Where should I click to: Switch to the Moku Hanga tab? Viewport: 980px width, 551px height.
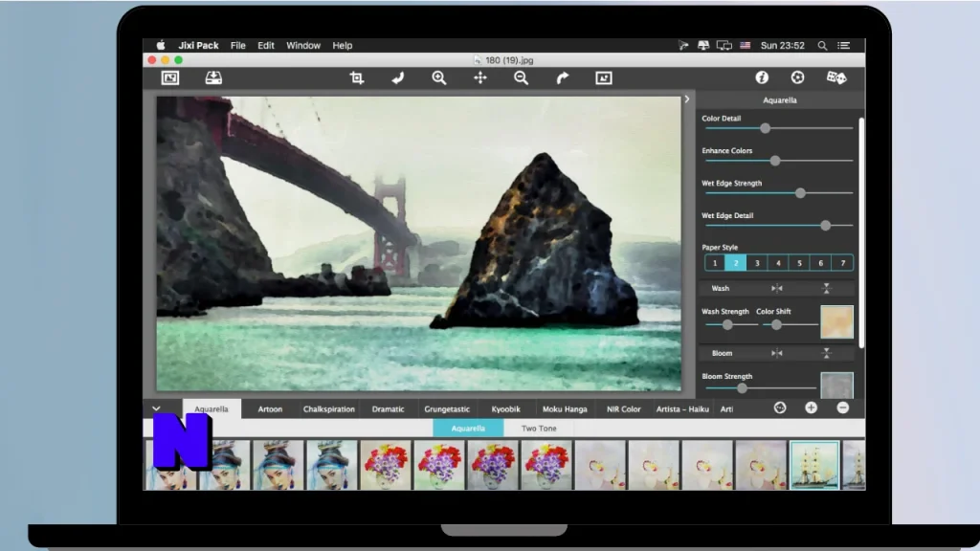[565, 409]
